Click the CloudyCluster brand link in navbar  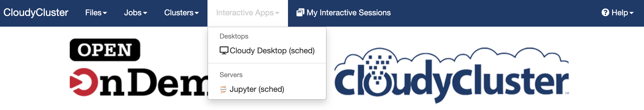coord(36,13)
